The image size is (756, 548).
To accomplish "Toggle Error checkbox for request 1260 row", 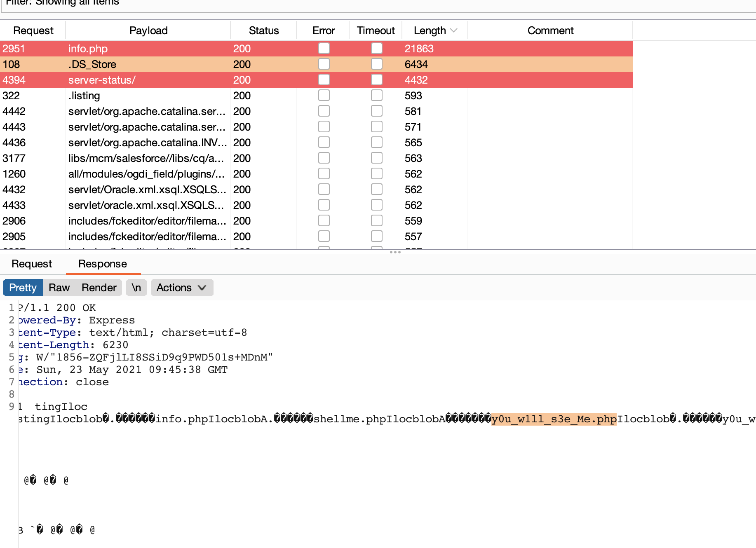I will pos(324,173).
